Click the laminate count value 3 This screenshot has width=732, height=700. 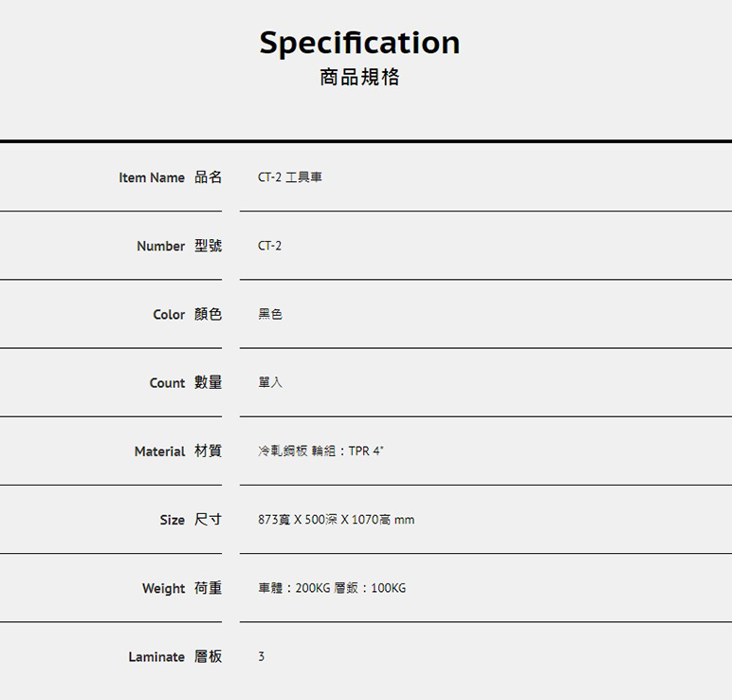(x=262, y=656)
